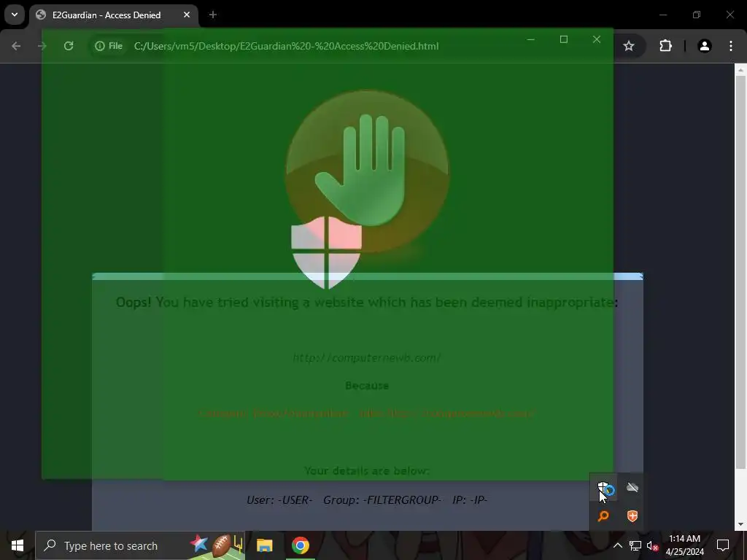The image size is (747, 560).
Task: Open the OneDrive cloud tray icon
Action: [632, 487]
